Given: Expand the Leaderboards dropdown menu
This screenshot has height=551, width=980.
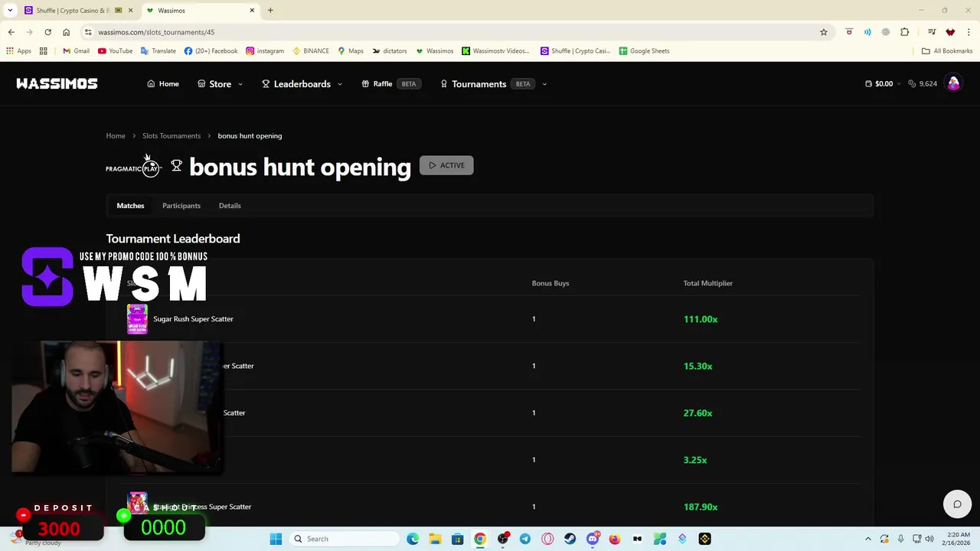Looking at the screenshot, I should (302, 83).
